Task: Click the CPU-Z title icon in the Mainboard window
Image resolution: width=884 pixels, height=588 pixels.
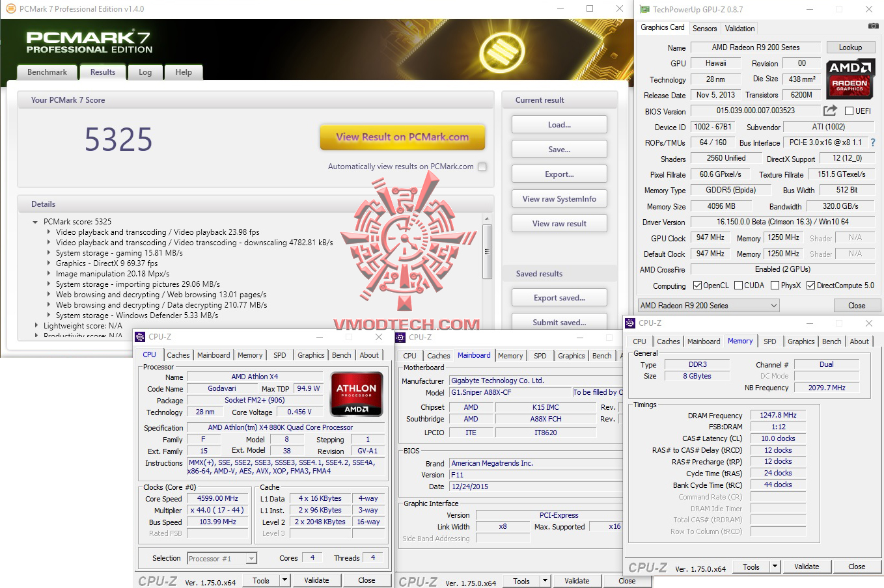Action: [x=400, y=337]
